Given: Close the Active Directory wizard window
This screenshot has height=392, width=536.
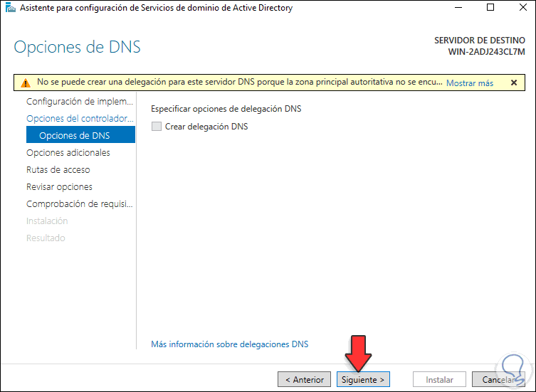Looking at the screenshot, I should pos(523,8).
